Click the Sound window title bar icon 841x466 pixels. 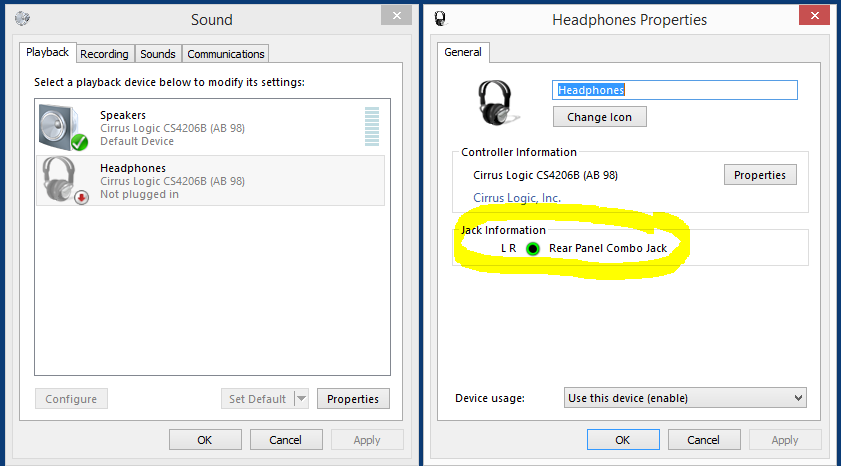click(23, 19)
